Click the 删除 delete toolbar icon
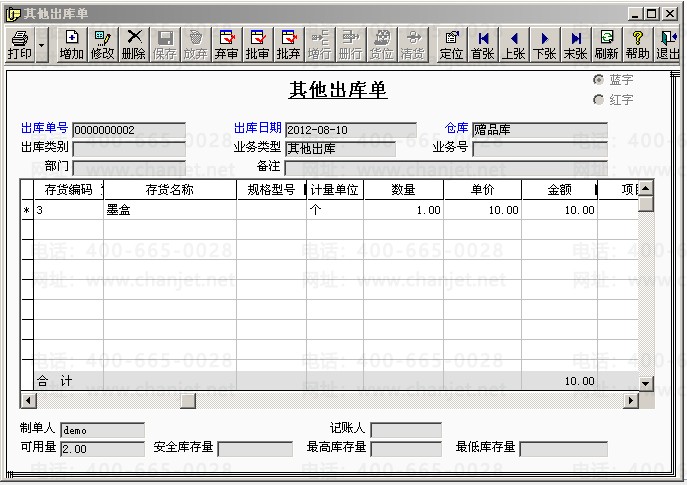The width and height of the screenshot is (687, 485). click(x=134, y=45)
